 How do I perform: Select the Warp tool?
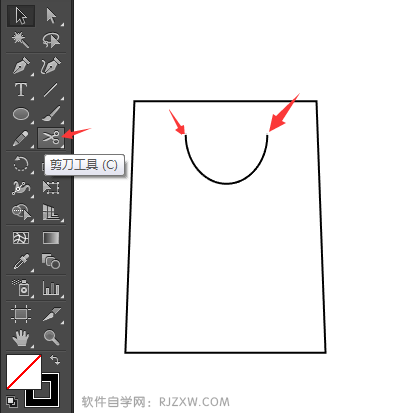[x=21, y=188]
